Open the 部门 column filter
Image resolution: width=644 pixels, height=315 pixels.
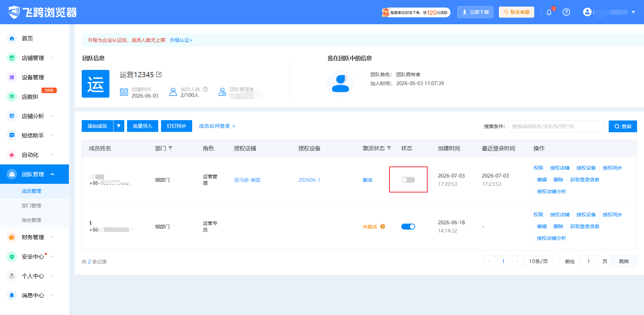(x=170, y=148)
